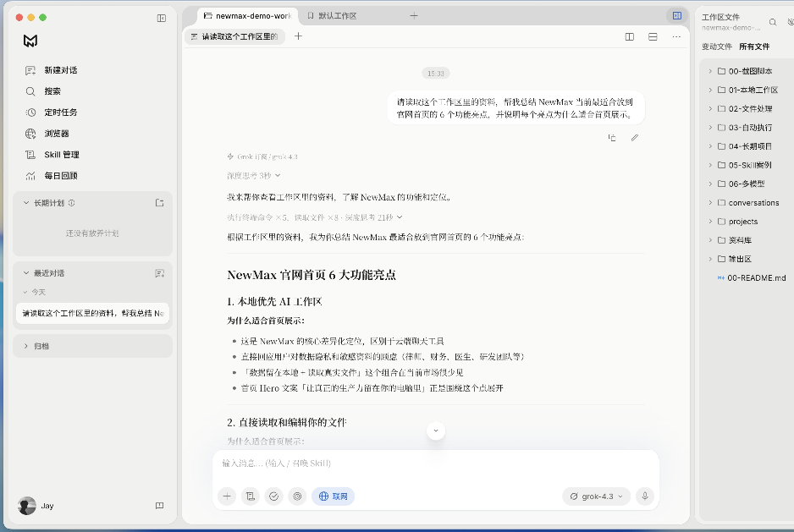Expand the 02-文件处理 folder

tap(710, 109)
